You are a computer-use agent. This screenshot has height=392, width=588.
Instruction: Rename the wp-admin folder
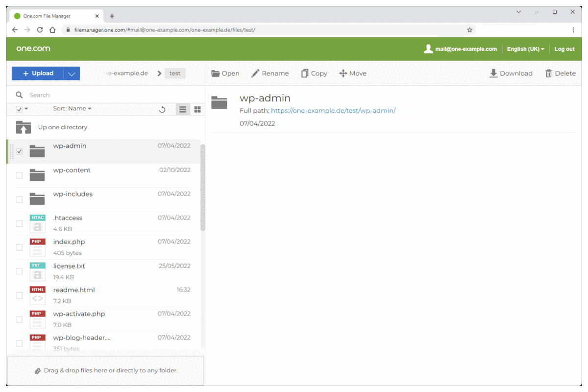pos(270,73)
